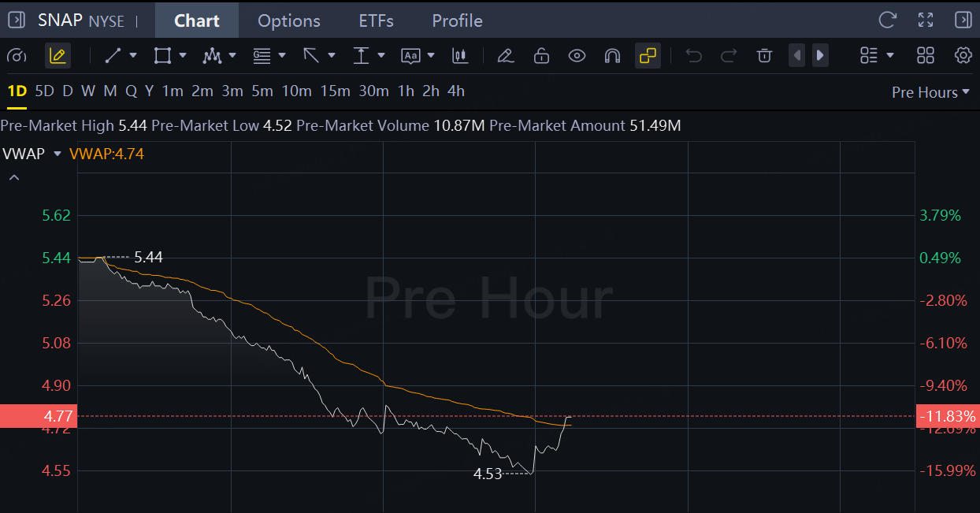
Task: Switch to the Options tab
Action: 289,20
